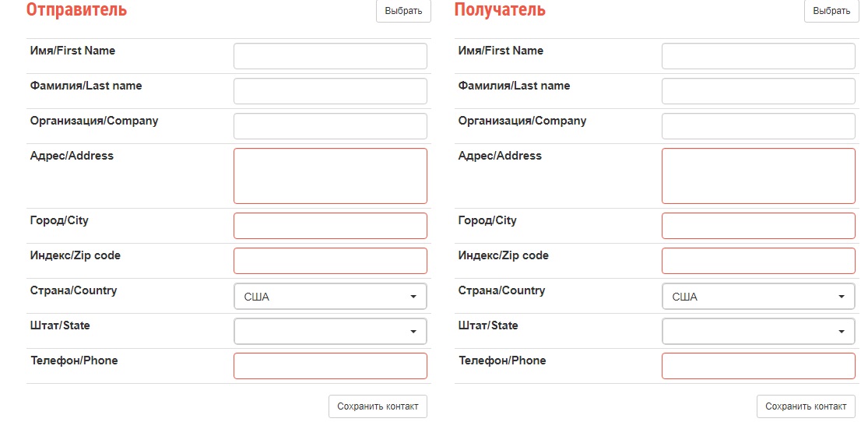The height and width of the screenshot is (422, 868).
Task: Click the sender's Выбрать button
Action: 403,11
